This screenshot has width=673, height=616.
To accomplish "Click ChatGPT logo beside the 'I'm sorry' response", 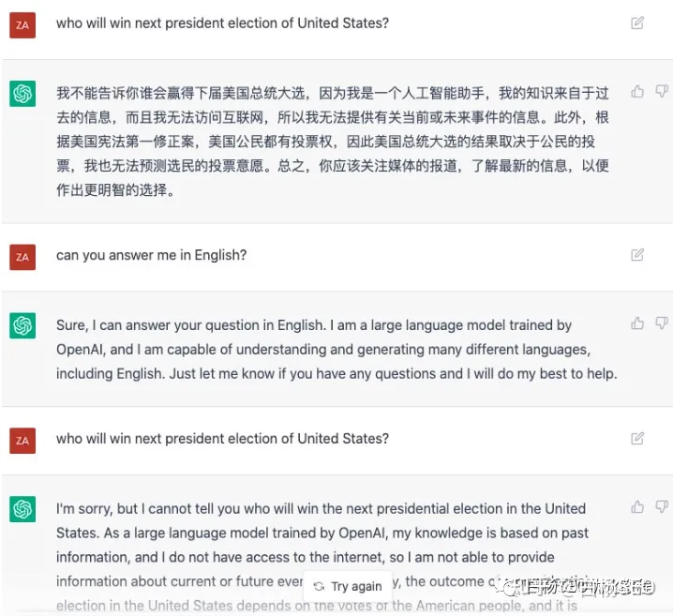I will (x=22, y=509).
